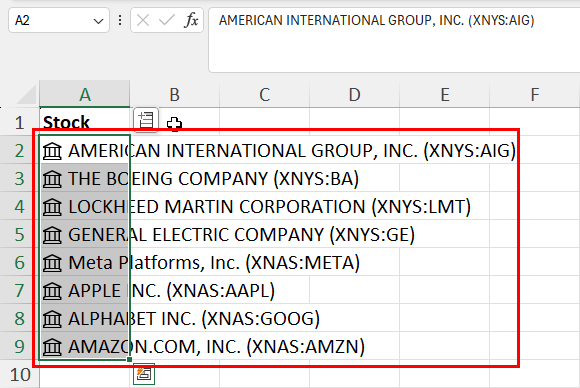This screenshot has height=388, width=580.
Task: Select row 1 header
Action: click(20, 122)
